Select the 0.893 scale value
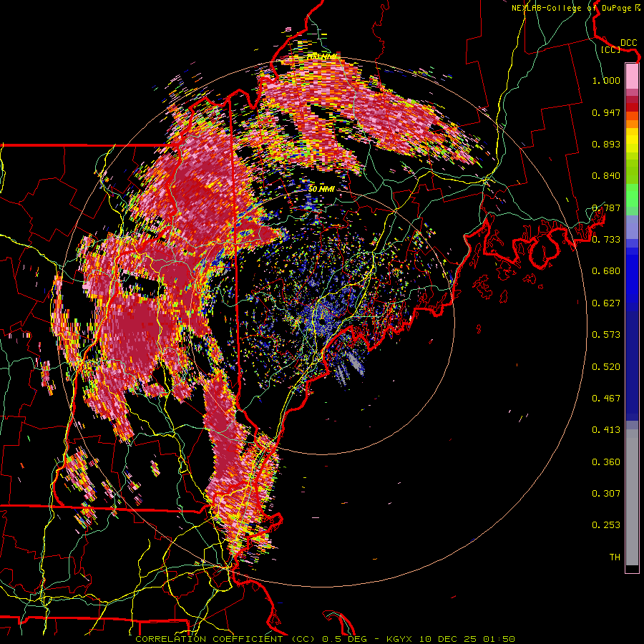The height and width of the screenshot is (644, 644). (606, 144)
